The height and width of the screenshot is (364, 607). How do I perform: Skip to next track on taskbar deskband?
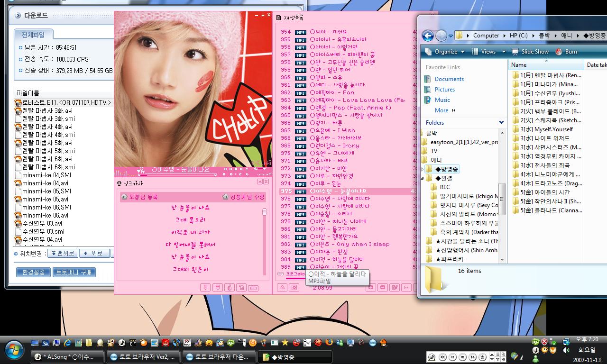[x=472, y=357]
